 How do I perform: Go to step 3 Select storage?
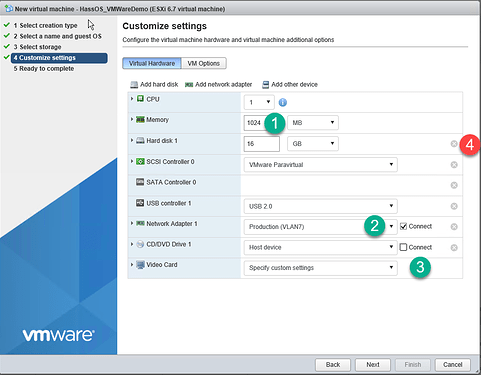37,47
